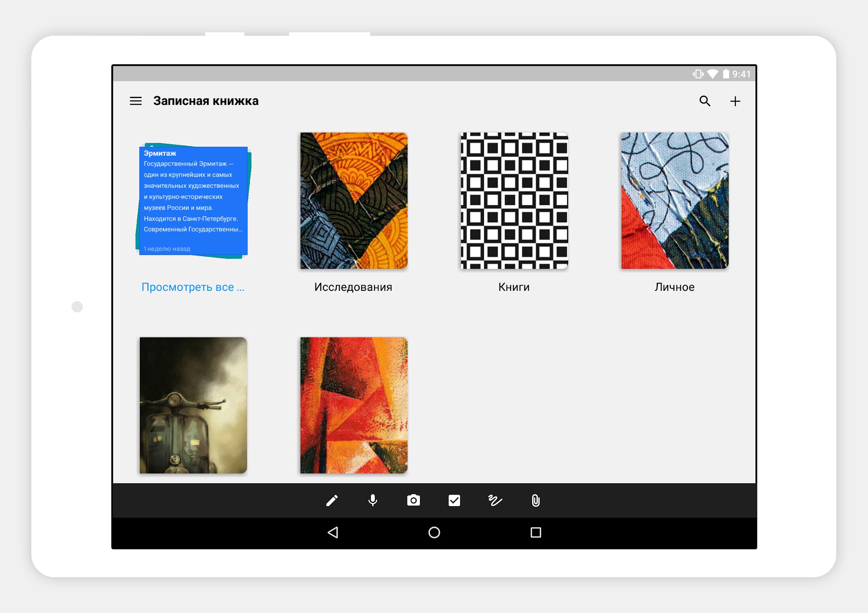The height and width of the screenshot is (613, 868).
Task: Attach a file with paperclip icon
Action: pyautogui.click(x=536, y=500)
